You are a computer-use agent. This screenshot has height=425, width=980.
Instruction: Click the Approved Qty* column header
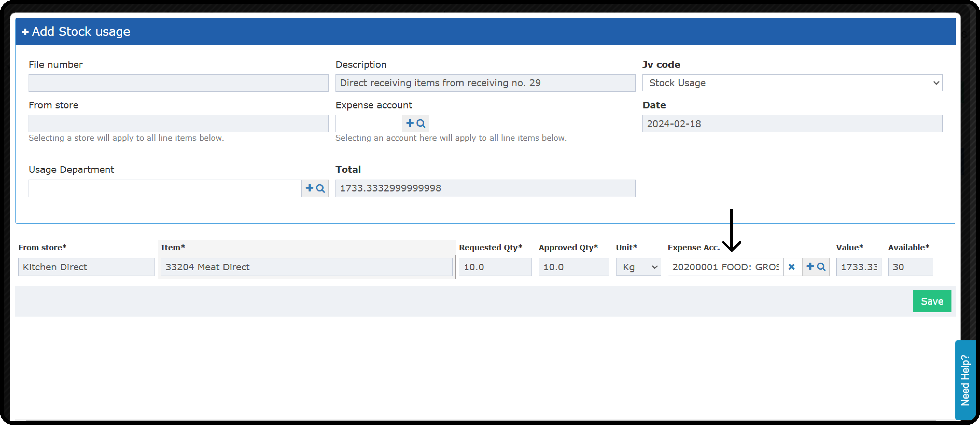568,248
